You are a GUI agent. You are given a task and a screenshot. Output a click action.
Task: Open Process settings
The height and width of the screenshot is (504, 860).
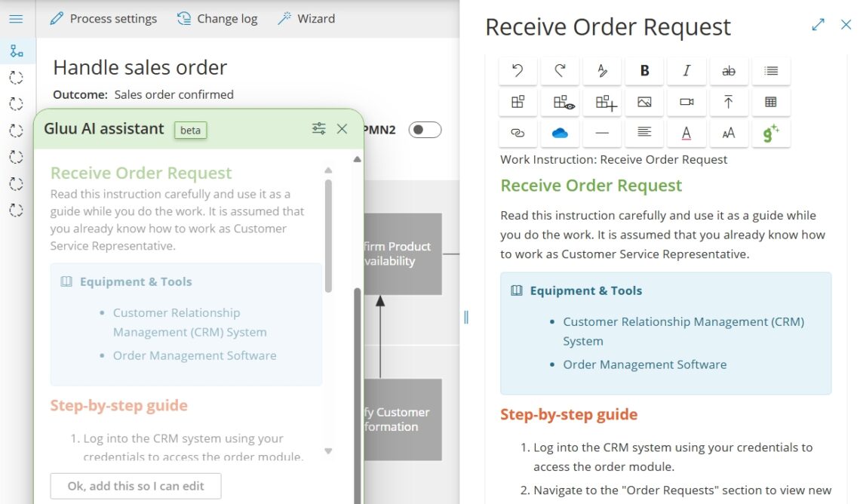[x=103, y=19]
